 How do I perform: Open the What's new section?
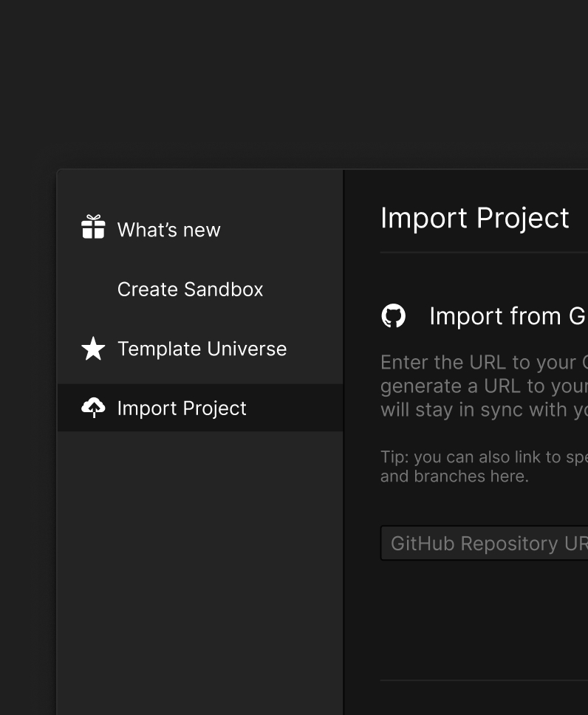tap(168, 230)
